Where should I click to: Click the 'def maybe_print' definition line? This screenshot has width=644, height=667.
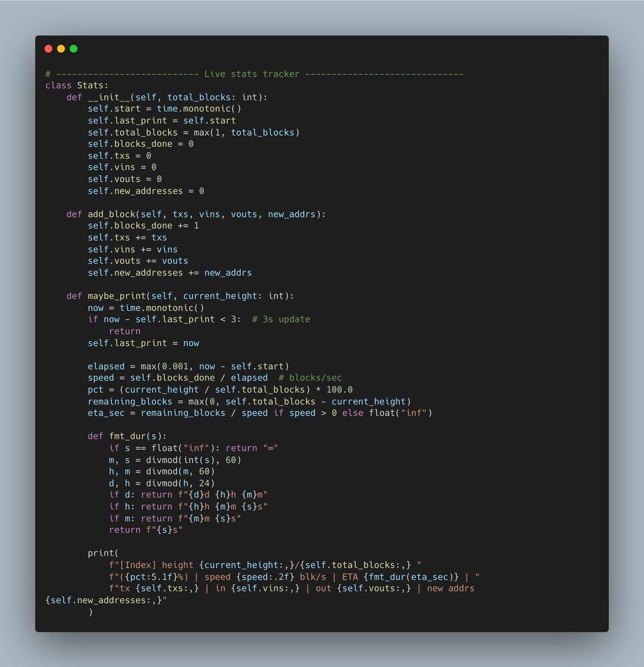pos(180,296)
